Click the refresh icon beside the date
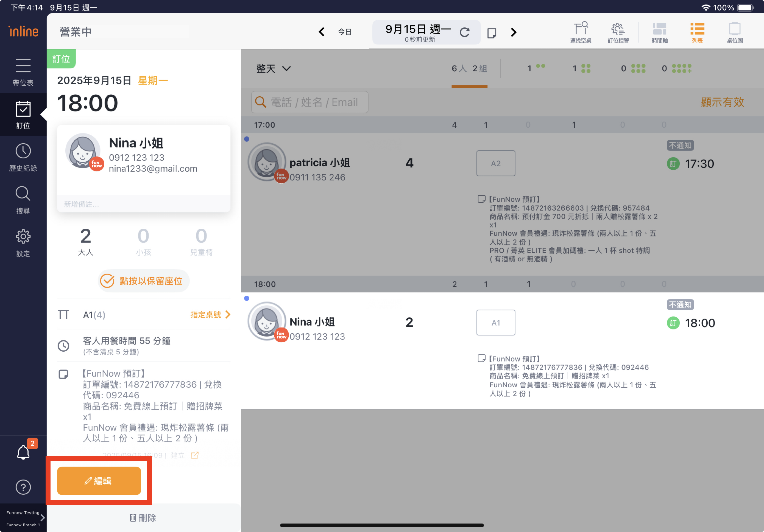The width and height of the screenshot is (764, 532). point(464,32)
